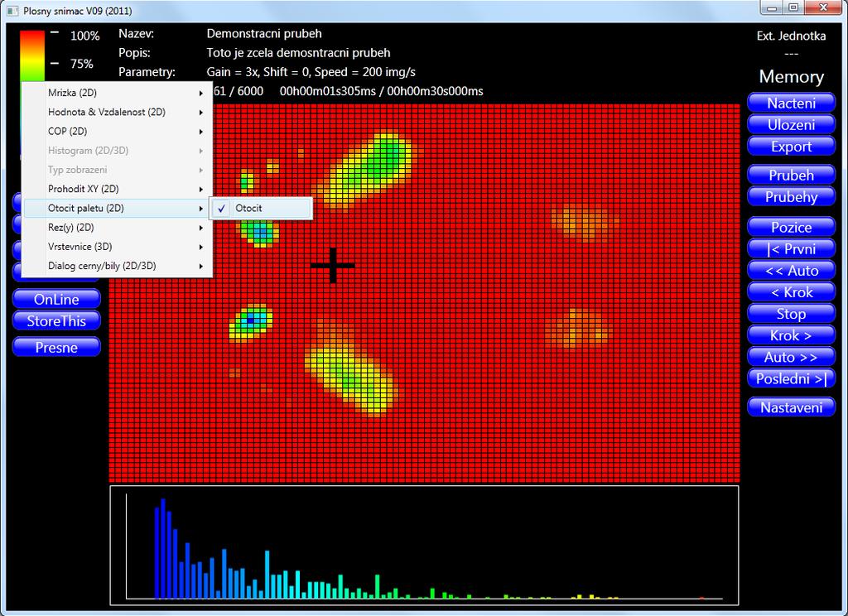Expand arrow next to Mrizka (2D)
This screenshot has height=616, width=848.
pos(200,93)
